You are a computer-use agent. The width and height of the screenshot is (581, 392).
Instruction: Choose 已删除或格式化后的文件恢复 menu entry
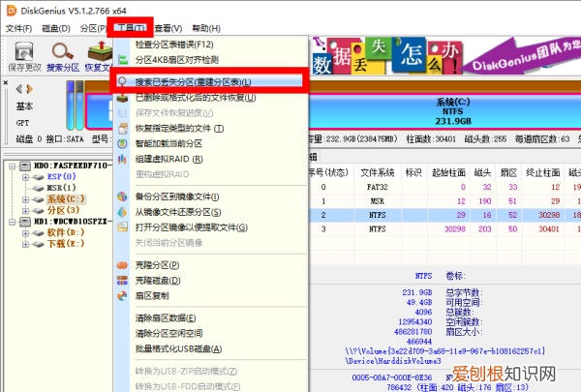point(211,98)
